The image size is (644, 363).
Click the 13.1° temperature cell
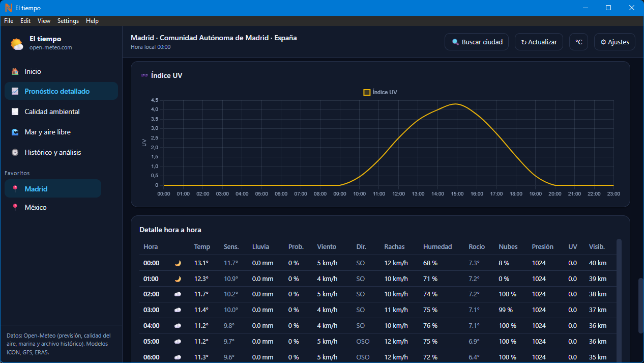pos(201,263)
